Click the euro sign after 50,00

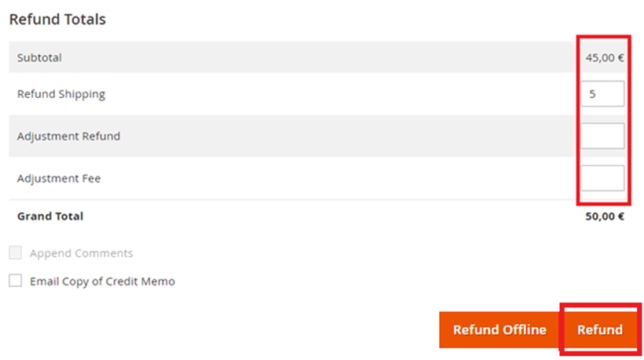click(x=620, y=216)
